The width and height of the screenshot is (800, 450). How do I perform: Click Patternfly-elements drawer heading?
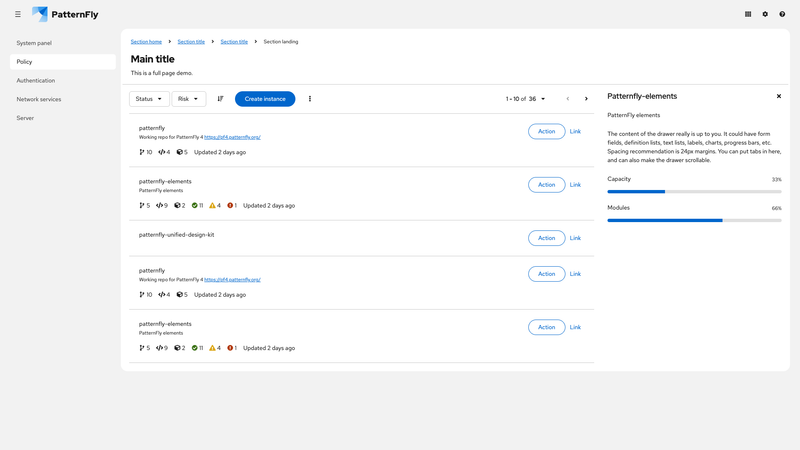[642, 96]
